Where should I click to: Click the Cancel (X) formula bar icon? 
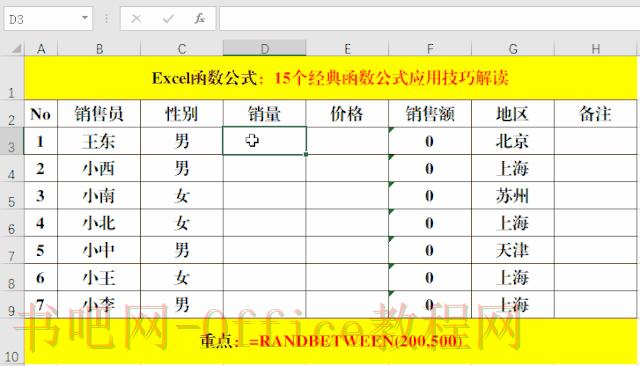pyautogui.click(x=136, y=18)
